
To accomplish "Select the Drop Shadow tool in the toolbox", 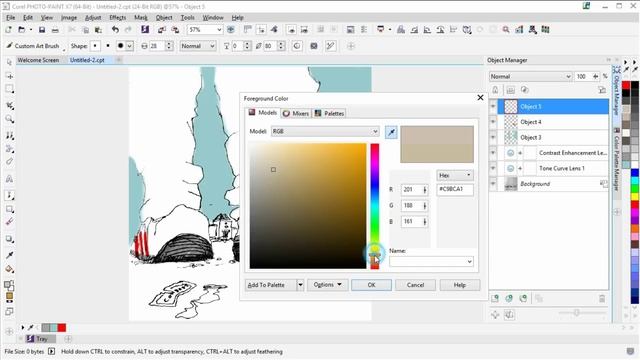I will click(x=9, y=239).
